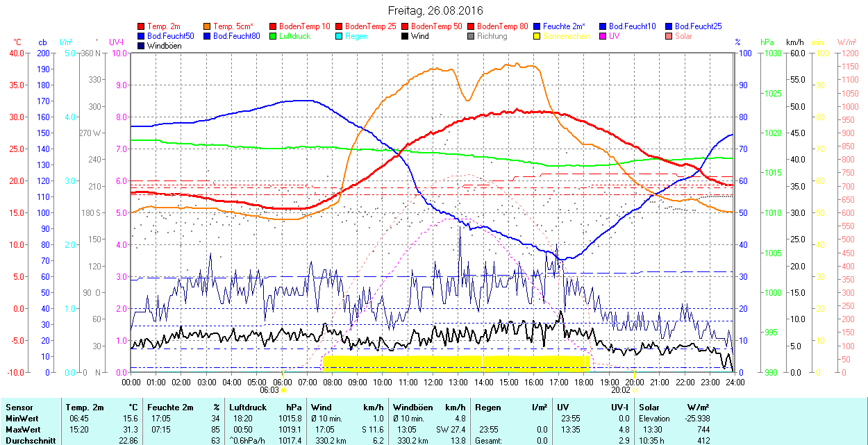This screenshot has width=868, height=445.
Task: Click the dark Windböen legend swatch
Action: point(142,46)
